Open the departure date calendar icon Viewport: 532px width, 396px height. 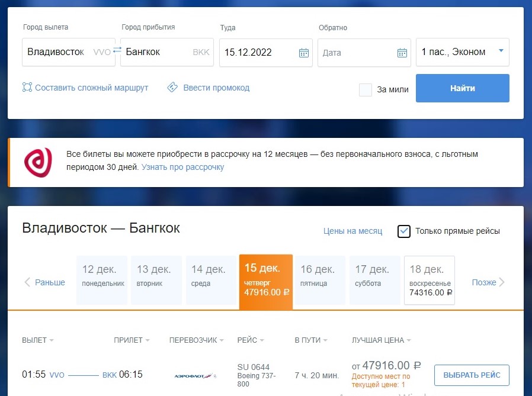point(303,53)
